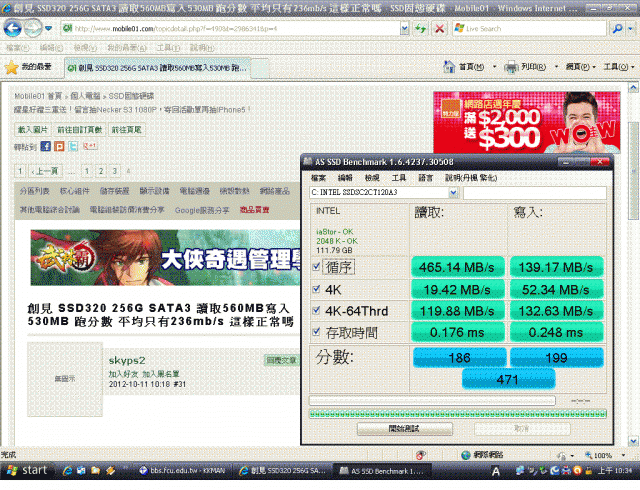The image size is (640, 490).
Task: Open the recent pages dropdown beside Forward
Action: click(49, 29)
